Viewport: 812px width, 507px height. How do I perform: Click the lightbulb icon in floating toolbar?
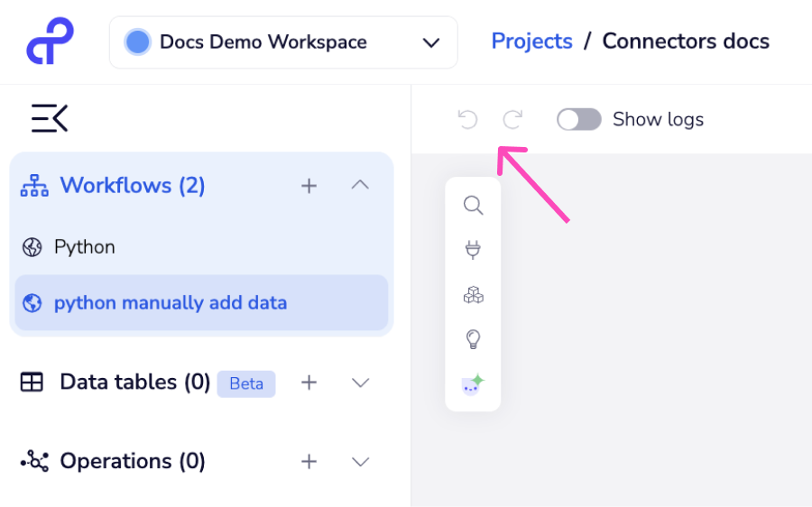pyautogui.click(x=473, y=339)
